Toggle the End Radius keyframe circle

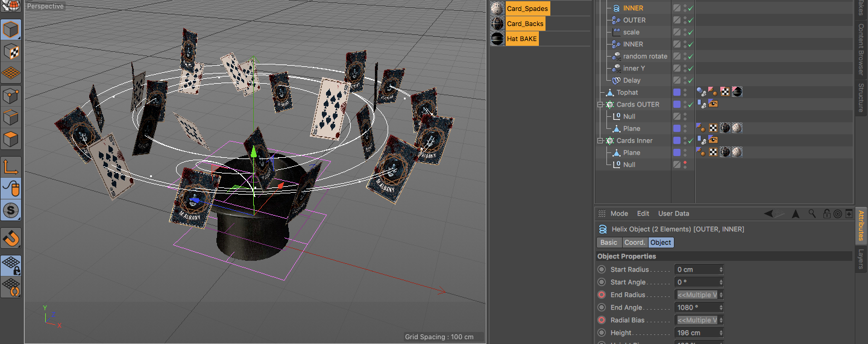pyautogui.click(x=602, y=295)
